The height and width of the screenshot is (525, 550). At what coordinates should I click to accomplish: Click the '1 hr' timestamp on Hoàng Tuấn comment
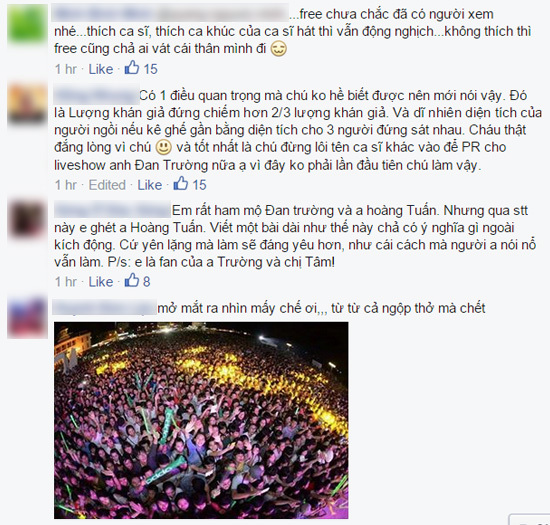[x=66, y=282]
